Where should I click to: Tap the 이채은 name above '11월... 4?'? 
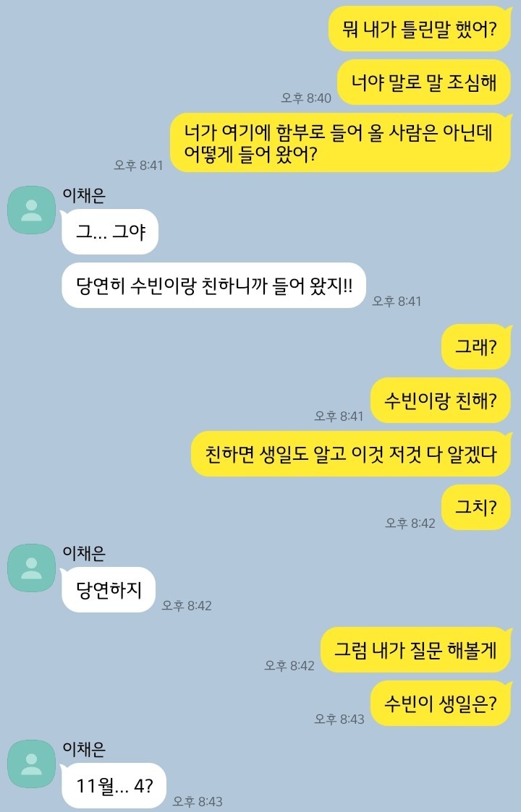pos(84,749)
